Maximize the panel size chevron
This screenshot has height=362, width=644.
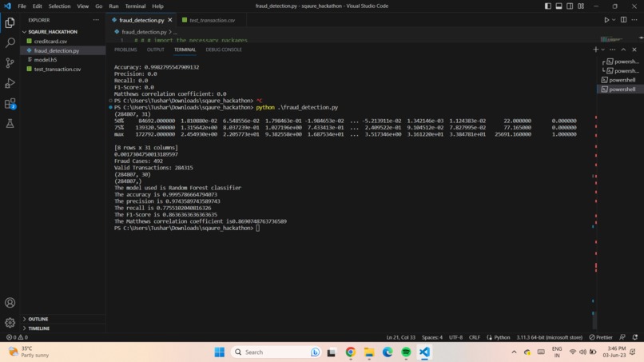point(623,50)
